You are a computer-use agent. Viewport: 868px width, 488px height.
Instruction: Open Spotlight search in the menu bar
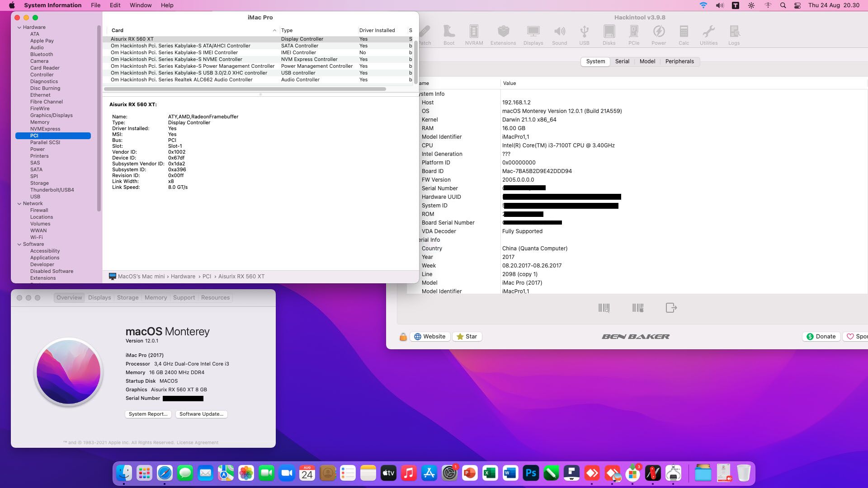click(783, 5)
